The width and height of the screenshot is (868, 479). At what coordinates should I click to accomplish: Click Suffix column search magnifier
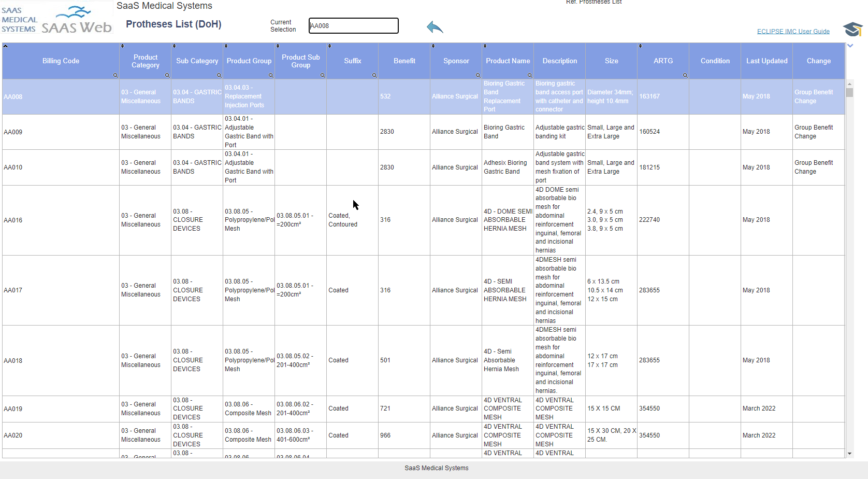pyautogui.click(x=374, y=75)
